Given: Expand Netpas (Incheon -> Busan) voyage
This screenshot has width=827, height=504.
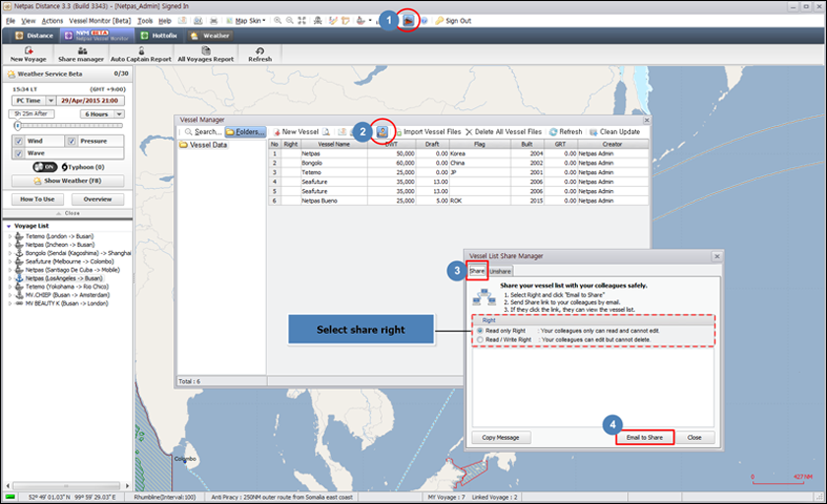Looking at the screenshot, I should [x=10, y=245].
